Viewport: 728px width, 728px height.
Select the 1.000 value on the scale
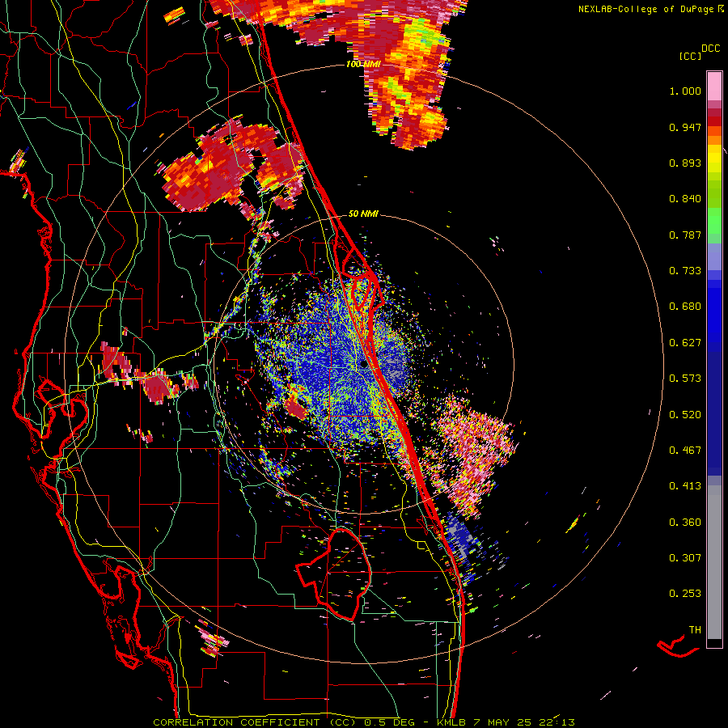point(685,91)
